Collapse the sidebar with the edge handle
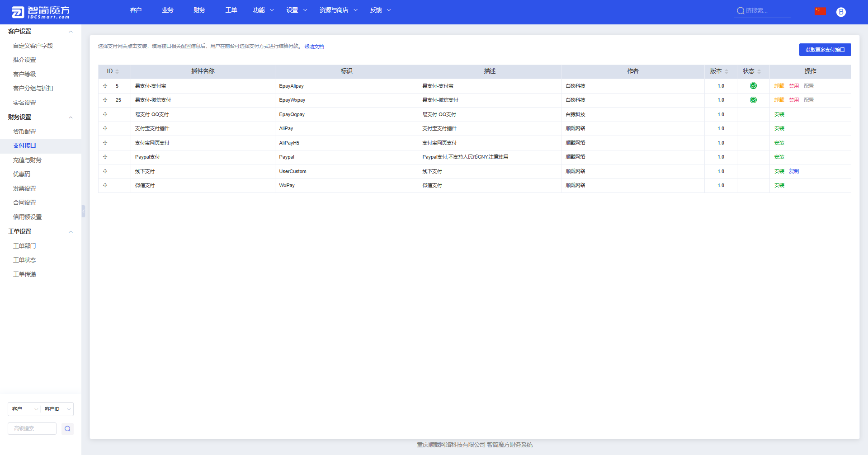This screenshot has height=455, width=868. pos(83,211)
